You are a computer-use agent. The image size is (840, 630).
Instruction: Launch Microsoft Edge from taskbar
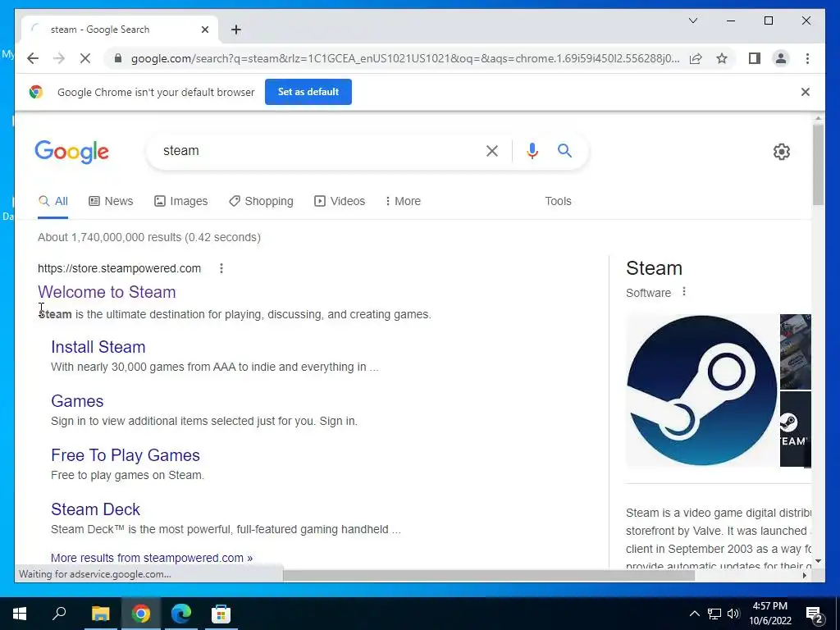coord(181,614)
